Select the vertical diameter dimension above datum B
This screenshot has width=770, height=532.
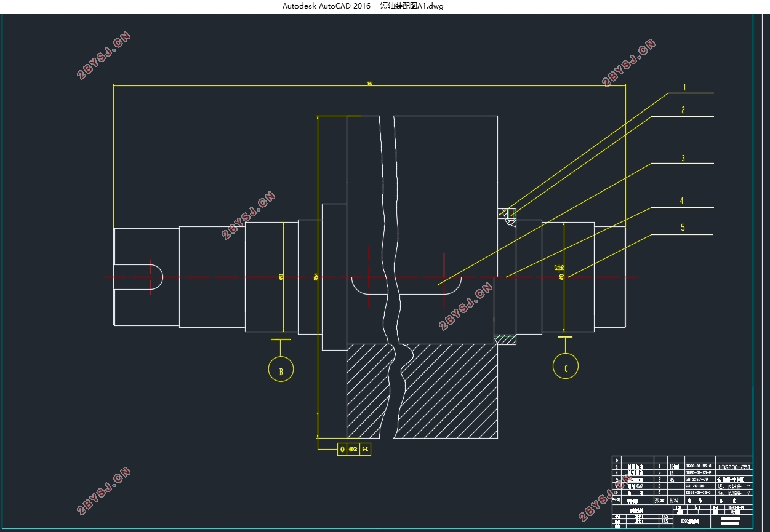pos(282,277)
